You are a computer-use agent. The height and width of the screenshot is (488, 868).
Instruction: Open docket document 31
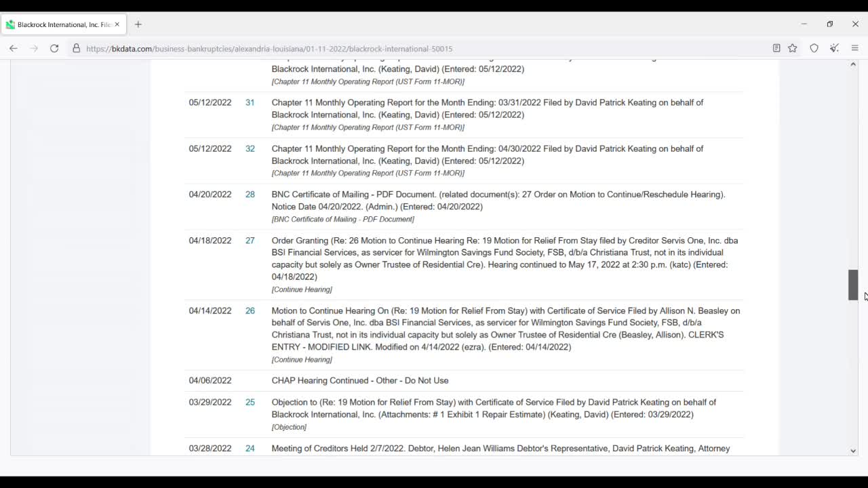[250, 102]
